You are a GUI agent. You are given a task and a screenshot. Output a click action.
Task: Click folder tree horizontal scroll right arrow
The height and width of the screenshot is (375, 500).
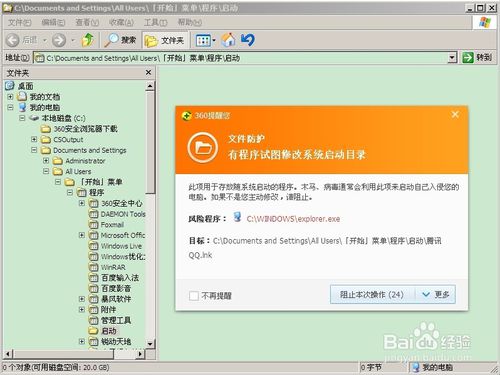pyautogui.click(x=141, y=354)
